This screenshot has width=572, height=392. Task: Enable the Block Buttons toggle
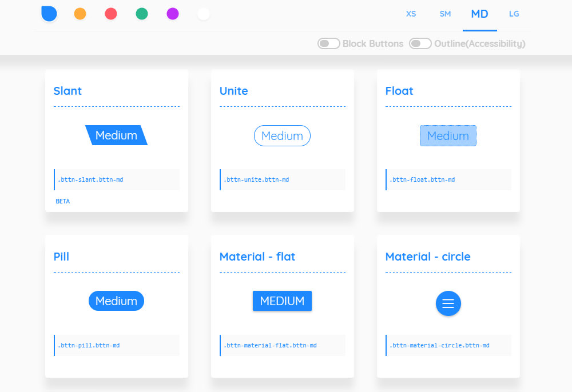329,43
